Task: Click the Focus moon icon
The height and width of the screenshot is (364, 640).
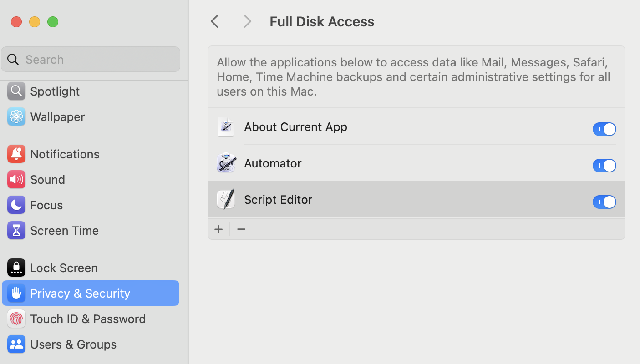Action: (16, 205)
